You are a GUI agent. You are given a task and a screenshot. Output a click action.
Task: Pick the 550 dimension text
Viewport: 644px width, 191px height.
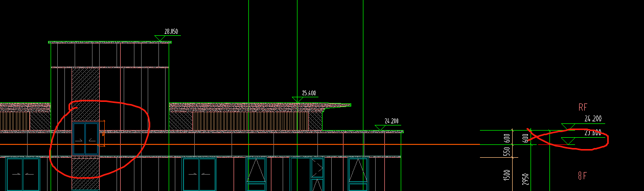click(507, 152)
